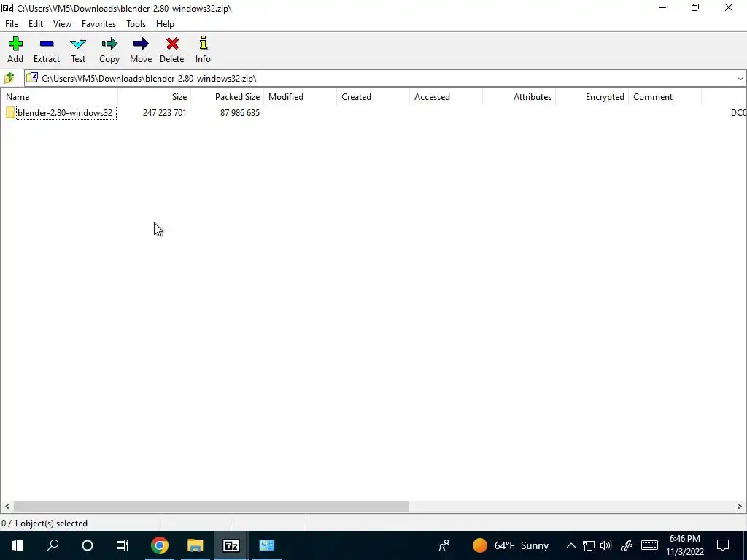Sort by Modified column header

coord(300,97)
